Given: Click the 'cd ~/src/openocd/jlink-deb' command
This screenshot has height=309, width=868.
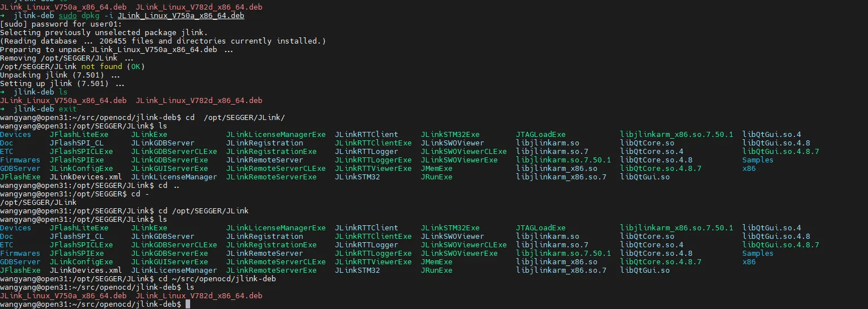Looking at the screenshot, I should point(217,279).
